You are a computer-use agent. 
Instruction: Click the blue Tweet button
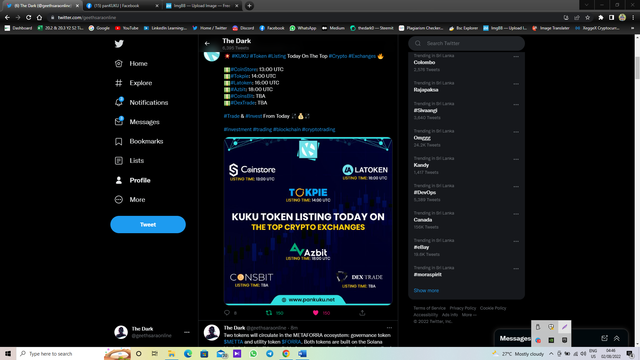148,224
